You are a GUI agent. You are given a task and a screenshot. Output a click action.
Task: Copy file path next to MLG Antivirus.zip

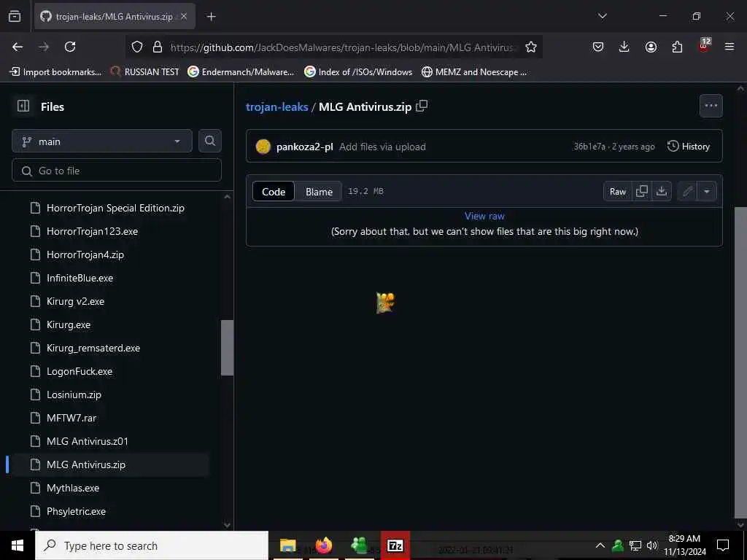[422, 106]
